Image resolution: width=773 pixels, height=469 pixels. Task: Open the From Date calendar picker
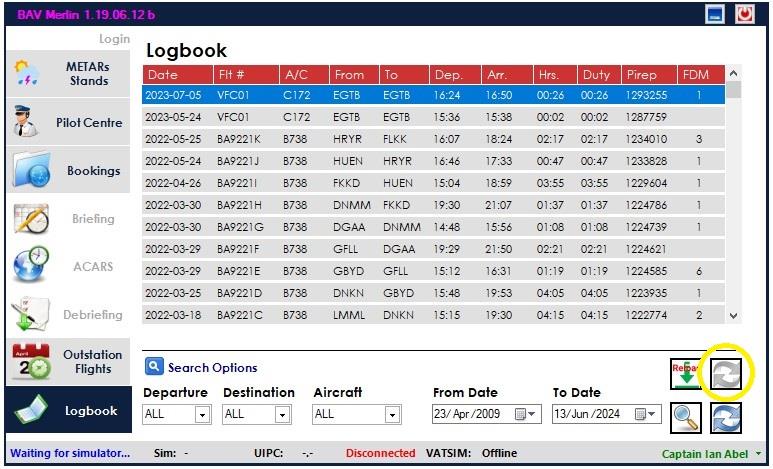point(525,414)
